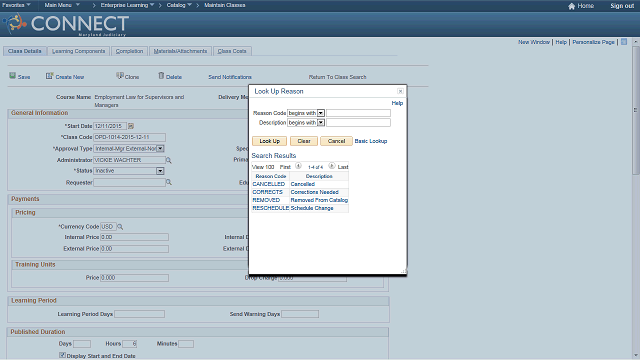Expand the Catalog breadcrumb menu
This screenshot has height=360, width=640.
point(179,5)
